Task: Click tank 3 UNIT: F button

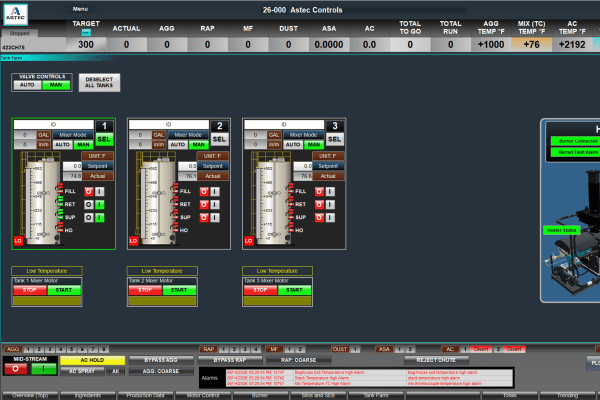Action: coord(328,156)
